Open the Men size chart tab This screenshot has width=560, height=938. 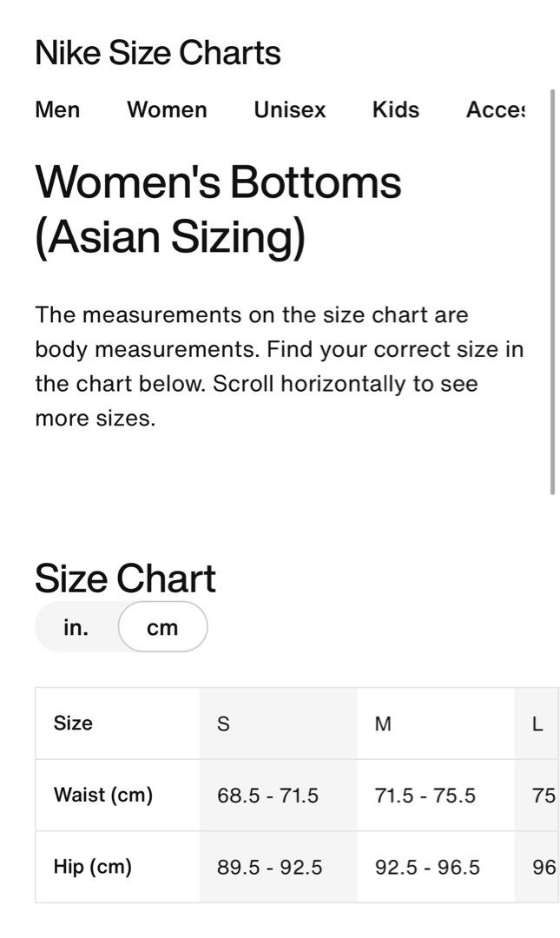coord(57,110)
